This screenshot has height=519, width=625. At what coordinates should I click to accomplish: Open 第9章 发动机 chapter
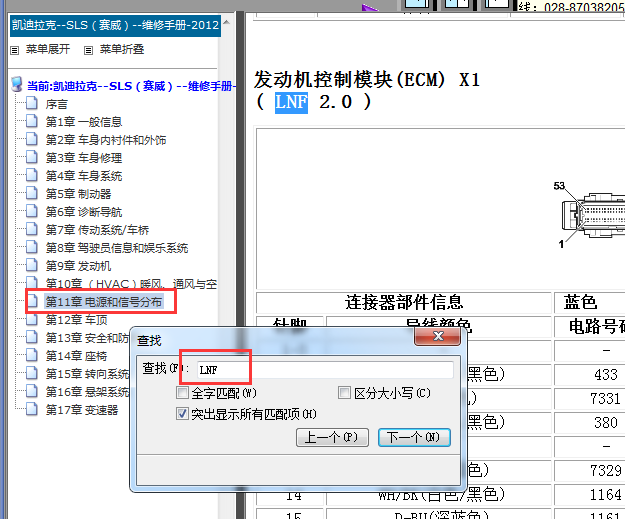pyautogui.click(x=79, y=266)
